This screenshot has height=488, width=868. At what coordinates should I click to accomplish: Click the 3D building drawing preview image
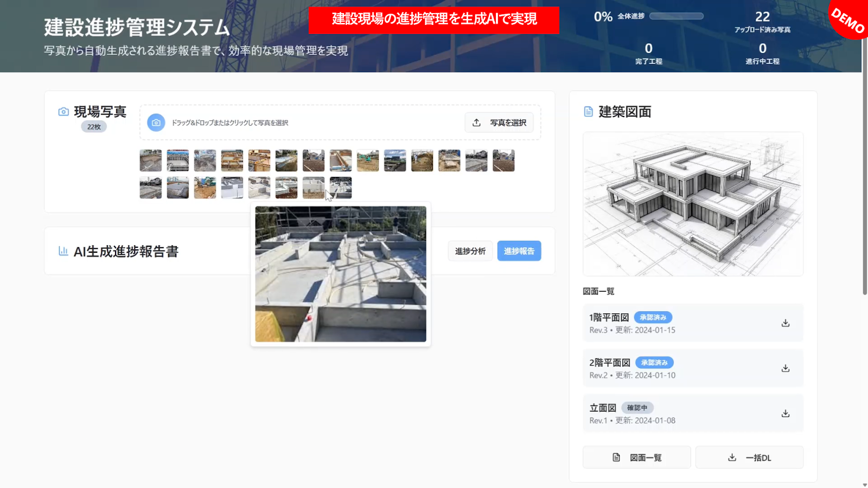coord(693,204)
